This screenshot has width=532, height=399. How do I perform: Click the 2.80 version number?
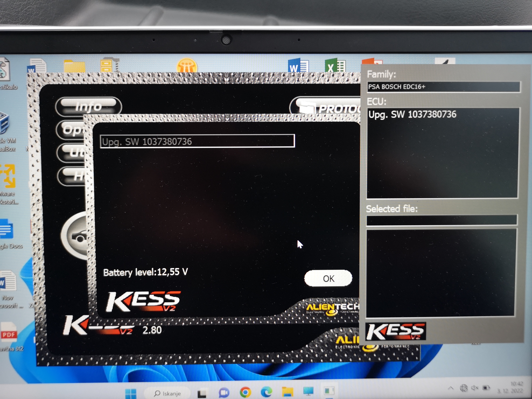click(x=152, y=330)
